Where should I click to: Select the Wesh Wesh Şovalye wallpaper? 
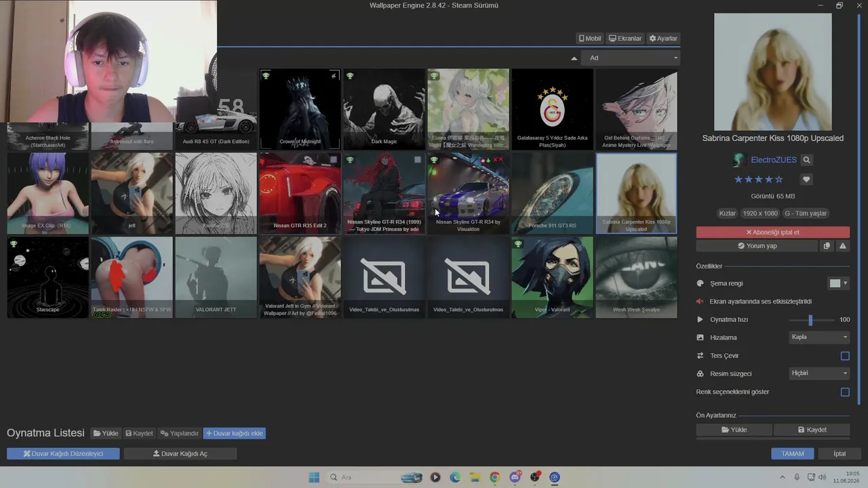tap(636, 277)
